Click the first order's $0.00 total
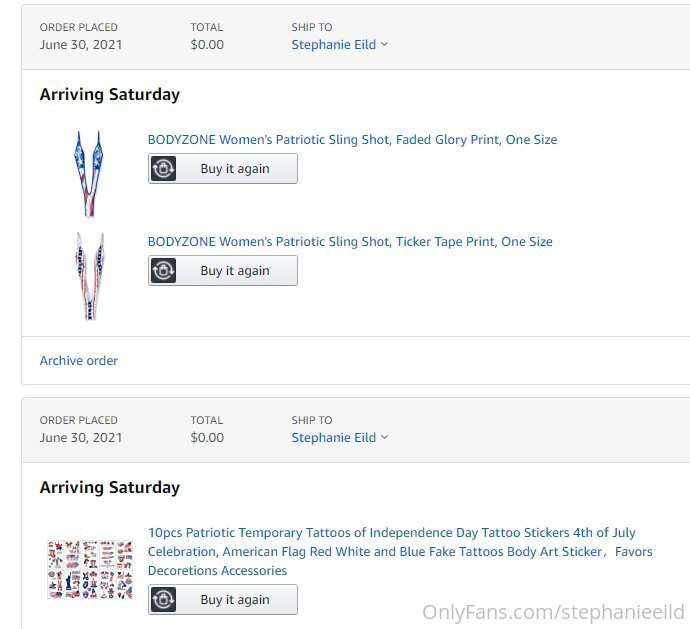 207,45
